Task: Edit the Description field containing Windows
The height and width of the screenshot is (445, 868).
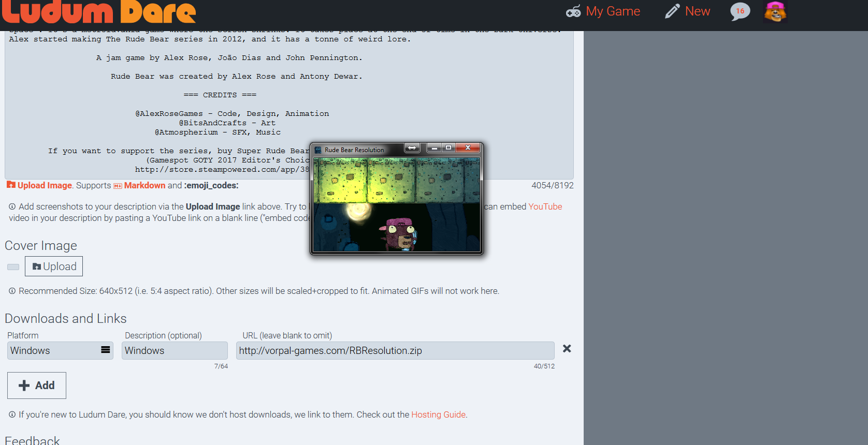Action: click(175, 350)
